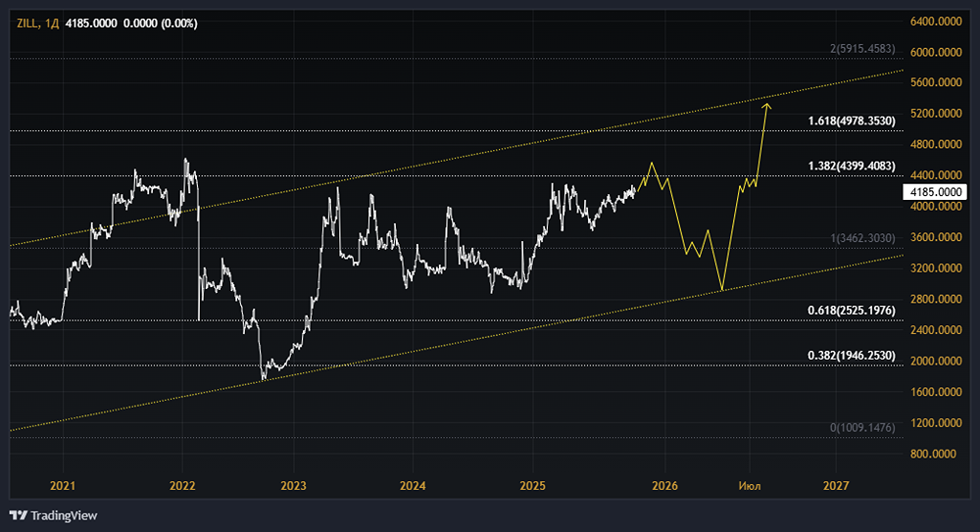
Task: Click the 2023 label on the time axis
Action: tap(294, 486)
